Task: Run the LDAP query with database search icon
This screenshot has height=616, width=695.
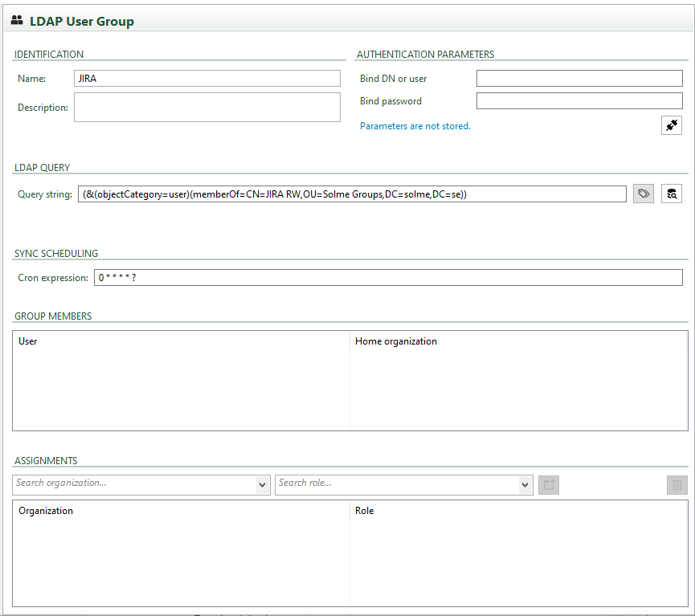Action: pyautogui.click(x=671, y=194)
